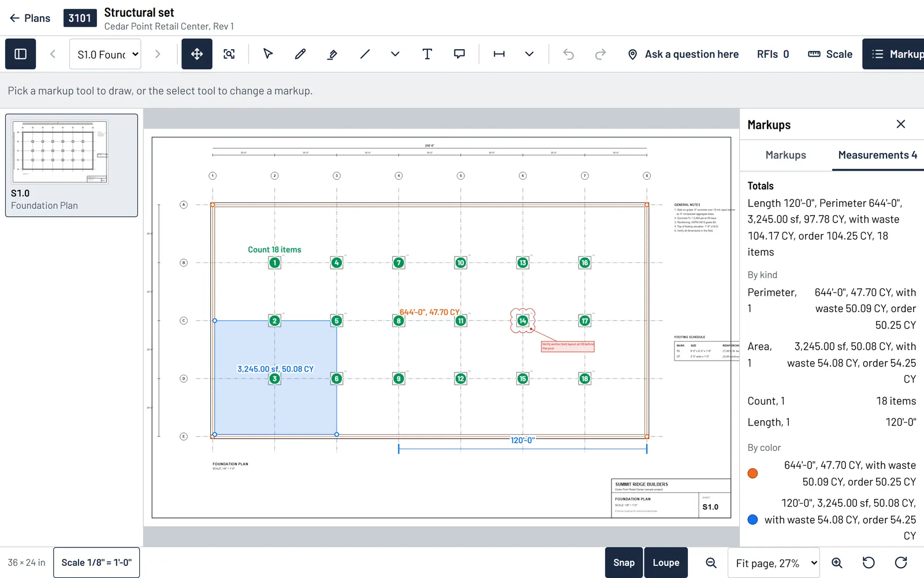
Task: Toggle the Markups list button
Action: tap(894, 54)
